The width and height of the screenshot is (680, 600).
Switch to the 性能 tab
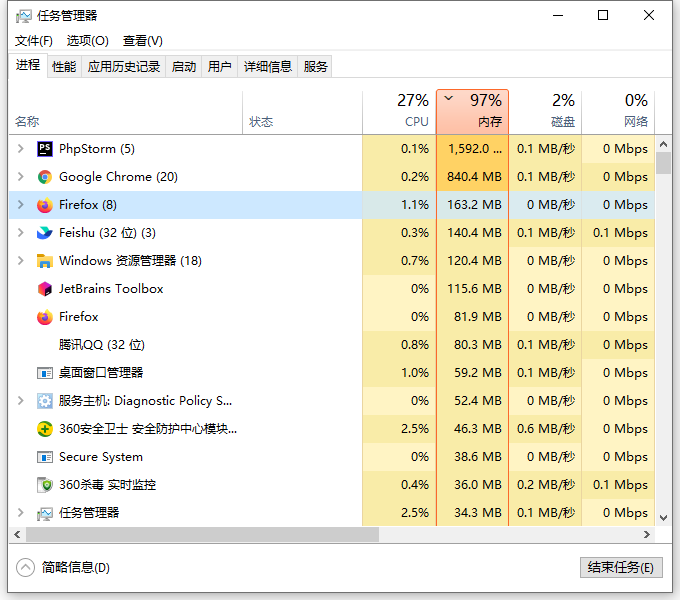tap(64, 67)
